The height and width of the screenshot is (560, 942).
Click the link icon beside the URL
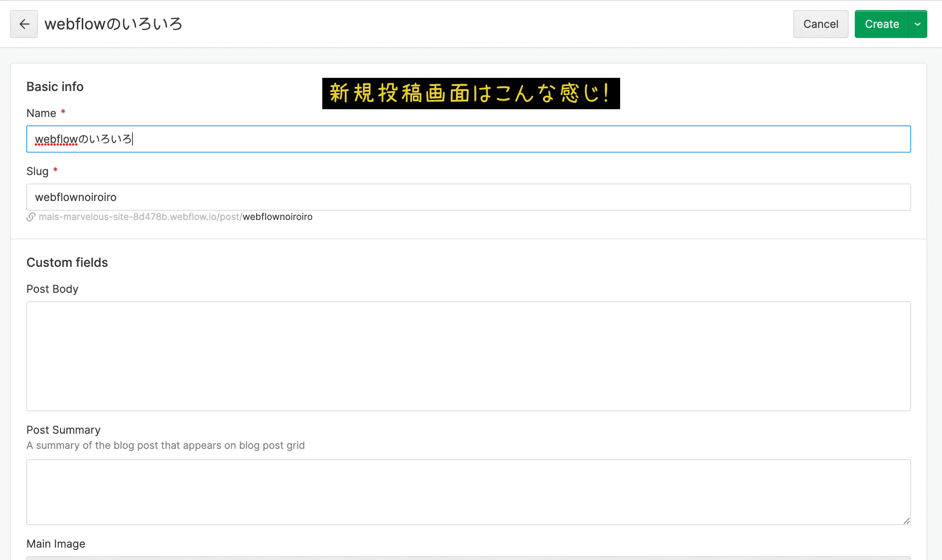coord(31,217)
